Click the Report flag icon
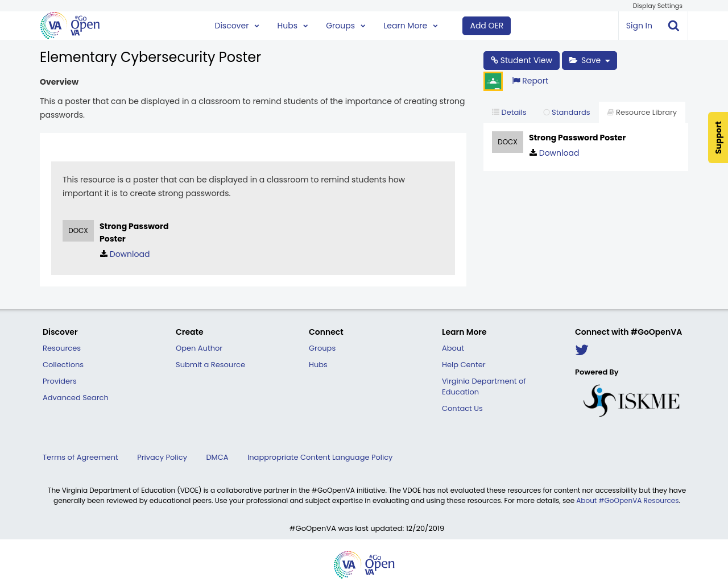The image size is (728, 582). point(516,80)
